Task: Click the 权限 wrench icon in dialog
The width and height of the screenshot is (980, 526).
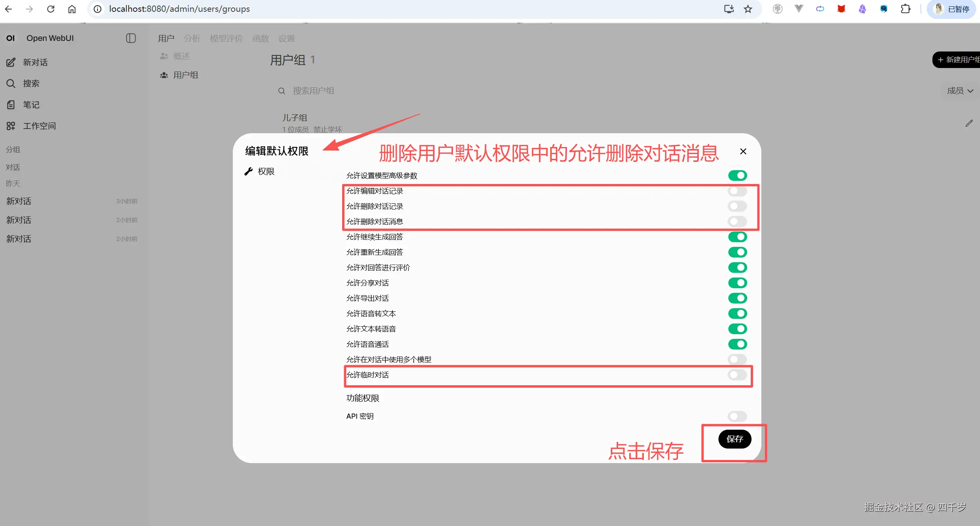Action: pyautogui.click(x=249, y=171)
